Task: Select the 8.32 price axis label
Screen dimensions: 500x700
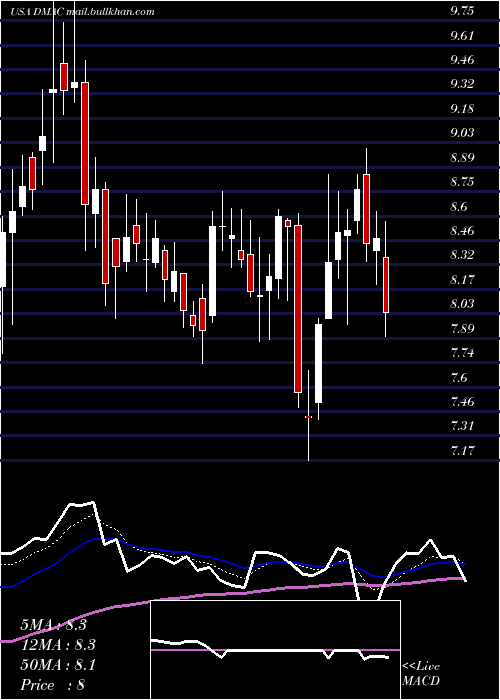Action: 462,255
